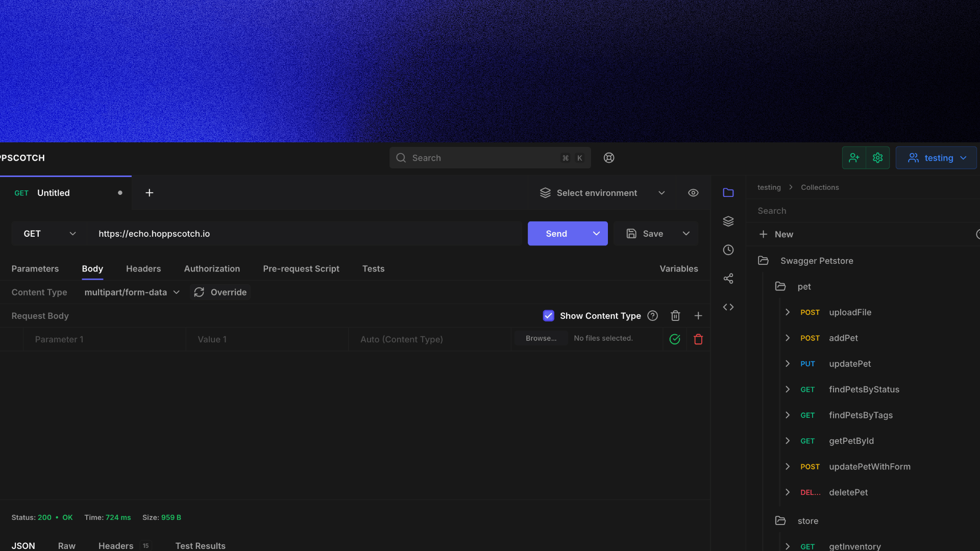Click the invite team member icon
This screenshot has width=980, height=551.
coord(854,158)
